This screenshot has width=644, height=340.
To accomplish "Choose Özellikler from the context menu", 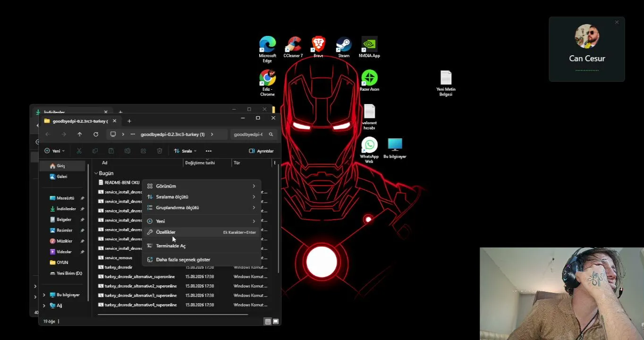I will 202,232.
